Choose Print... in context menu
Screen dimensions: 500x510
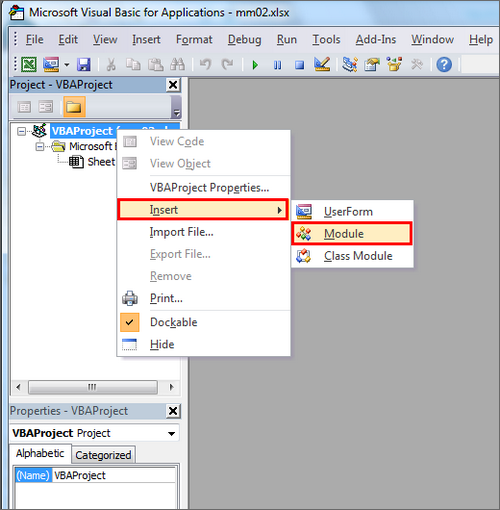point(204,298)
